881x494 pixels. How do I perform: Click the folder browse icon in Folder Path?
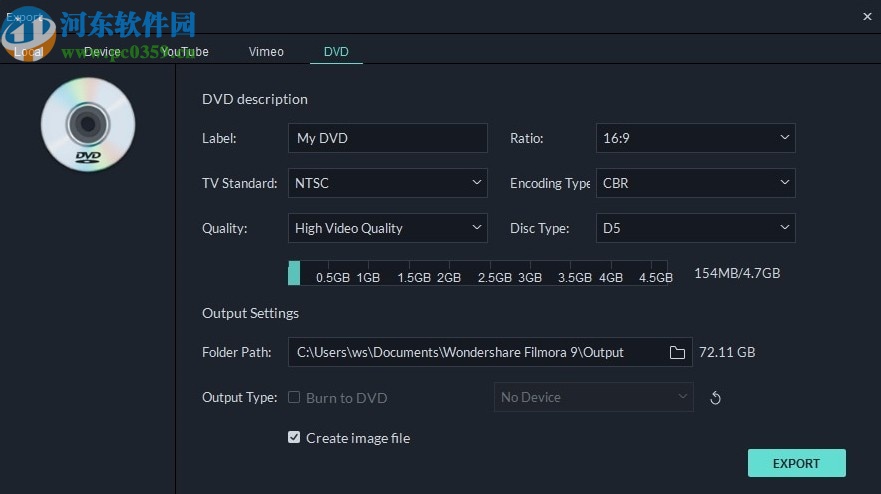677,352
